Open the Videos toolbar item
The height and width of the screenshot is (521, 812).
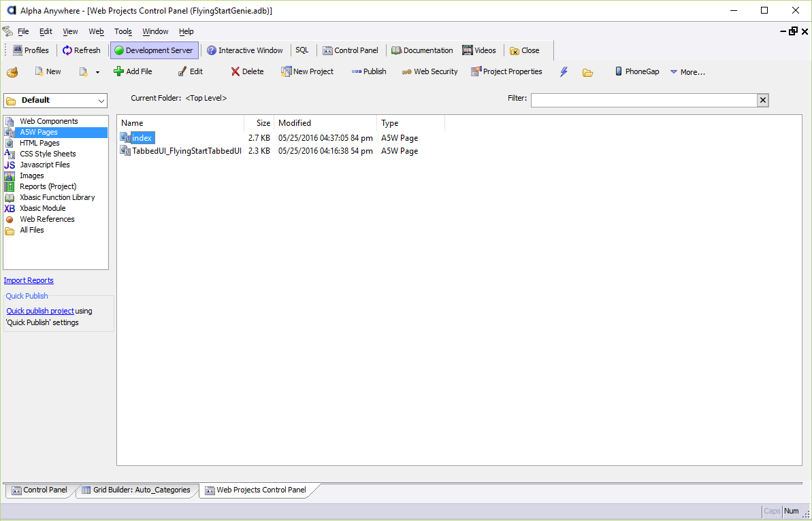(479, 50)
